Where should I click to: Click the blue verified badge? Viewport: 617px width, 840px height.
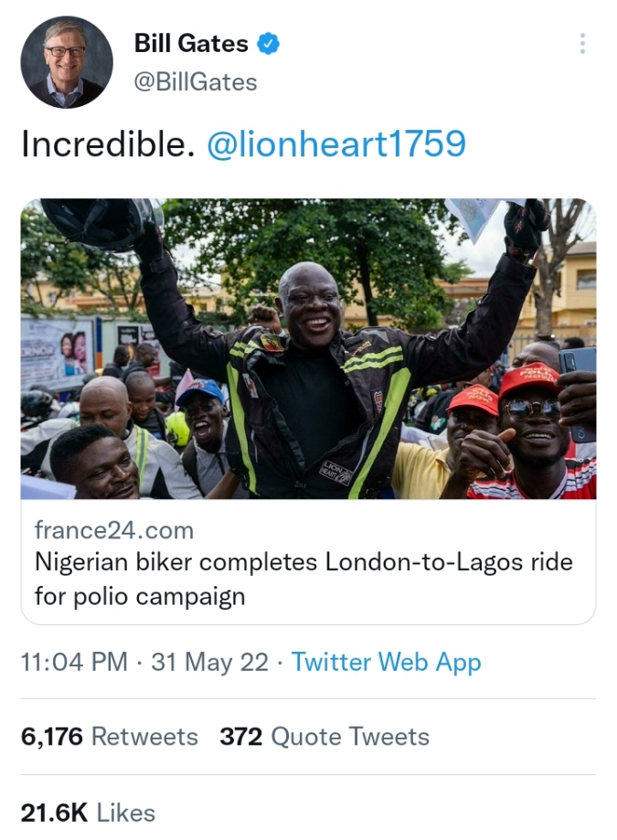coord(267,43)
